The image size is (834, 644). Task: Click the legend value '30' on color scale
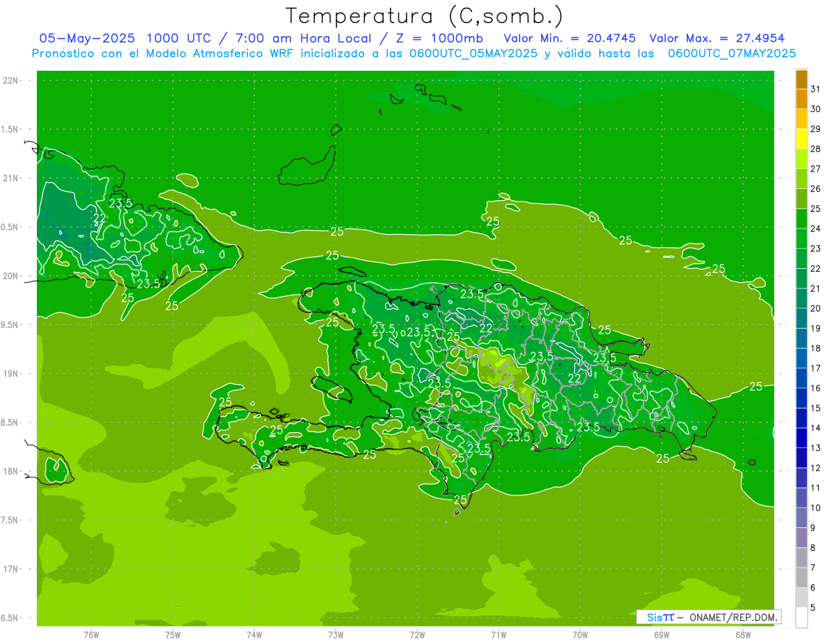pyautogui.click(x=816, y=109)
